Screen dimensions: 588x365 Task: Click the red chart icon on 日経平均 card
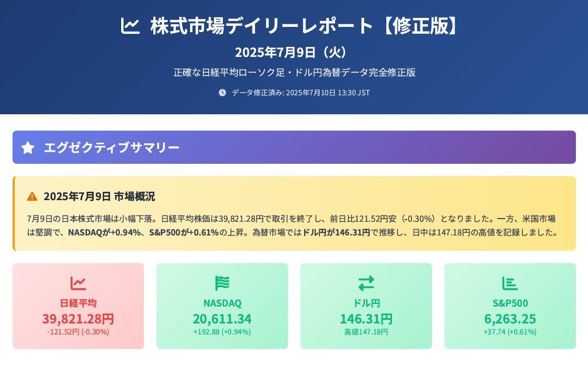pos(78,283)
